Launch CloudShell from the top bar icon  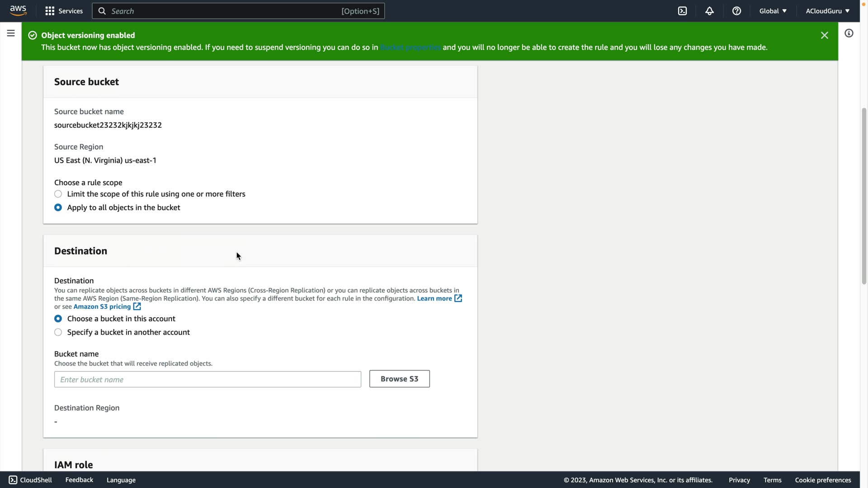pos(682,11)
